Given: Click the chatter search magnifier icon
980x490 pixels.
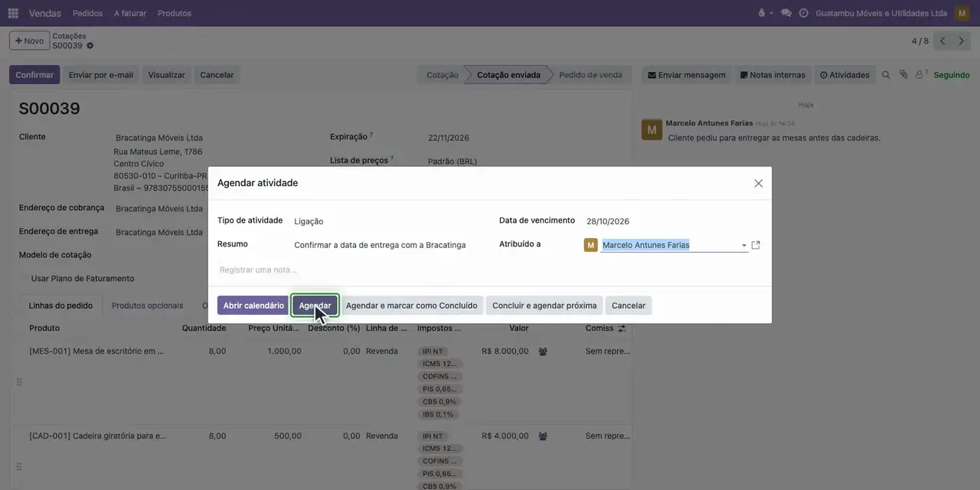Looking at the screenshot, I should pyautogui.click(x=886, y=75).
